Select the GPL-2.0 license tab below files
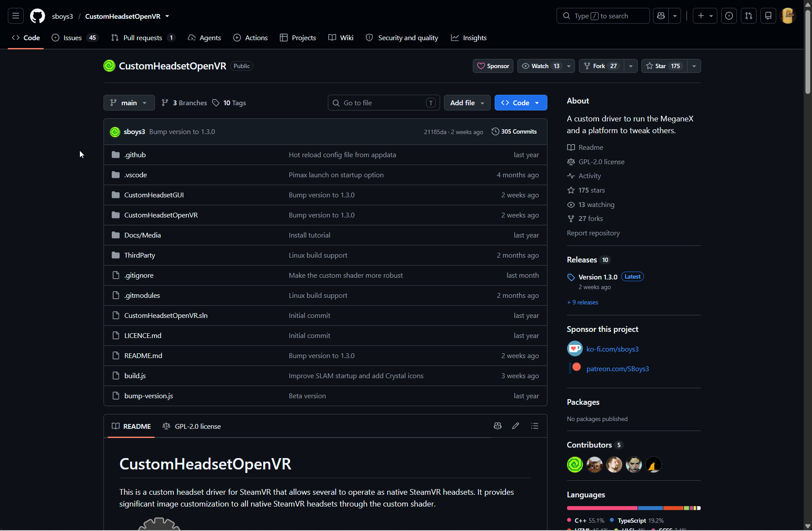Image resolution: width=812 pixels, height=531 pixels. tap(192, 426)
